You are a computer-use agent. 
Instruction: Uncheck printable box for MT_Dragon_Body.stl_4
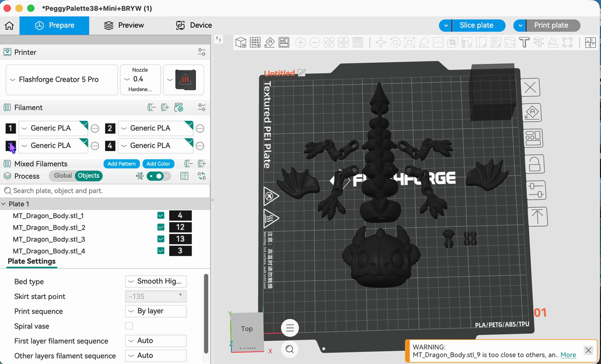click(161, 251)
